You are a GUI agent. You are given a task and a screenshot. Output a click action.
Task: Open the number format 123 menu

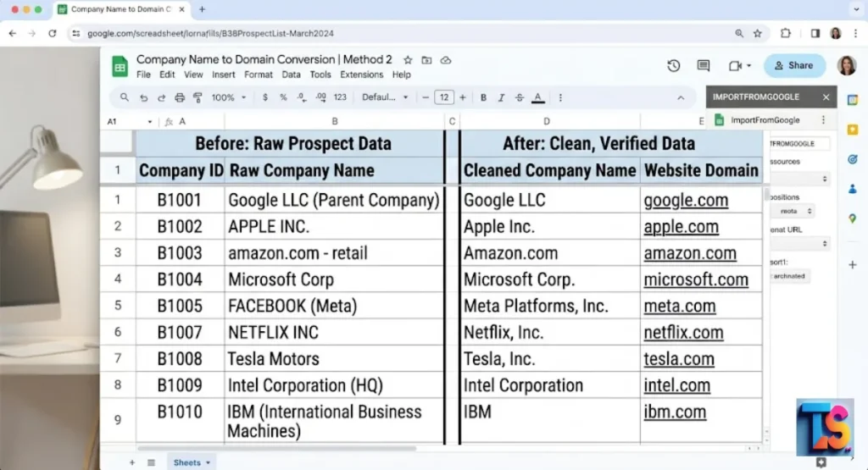[340, 97]
